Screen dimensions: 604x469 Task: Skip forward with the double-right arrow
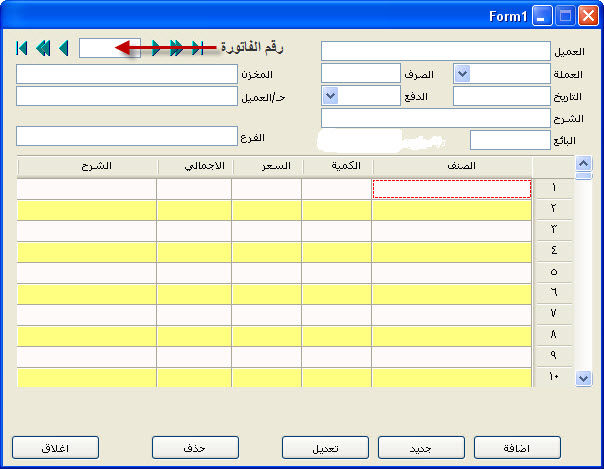[176, 48]
